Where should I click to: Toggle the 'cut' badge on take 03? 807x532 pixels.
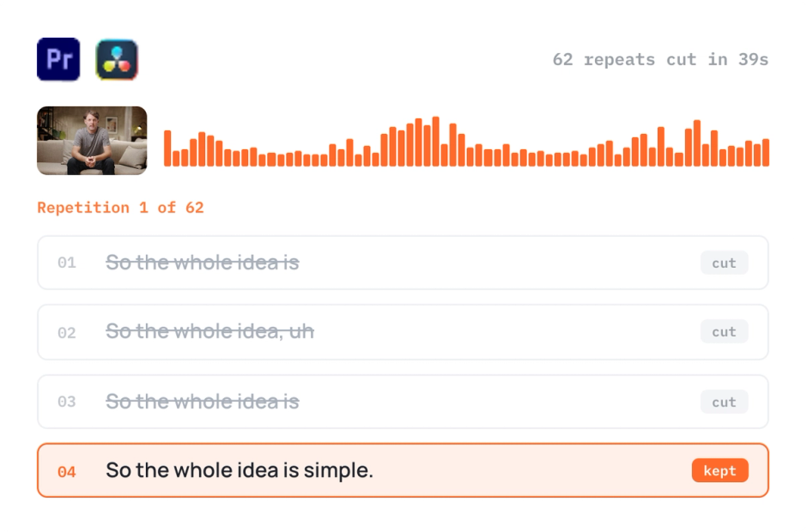(x=724, y=402)
